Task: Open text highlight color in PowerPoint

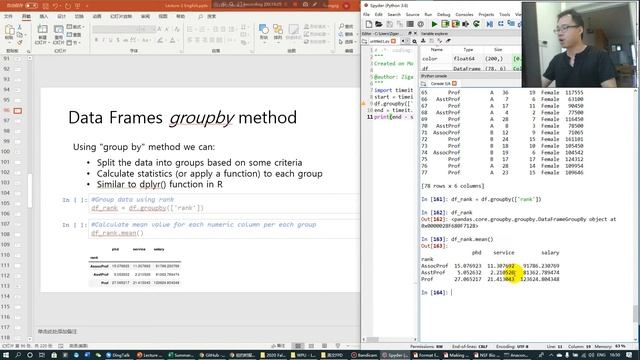Action: click(160, 40)
